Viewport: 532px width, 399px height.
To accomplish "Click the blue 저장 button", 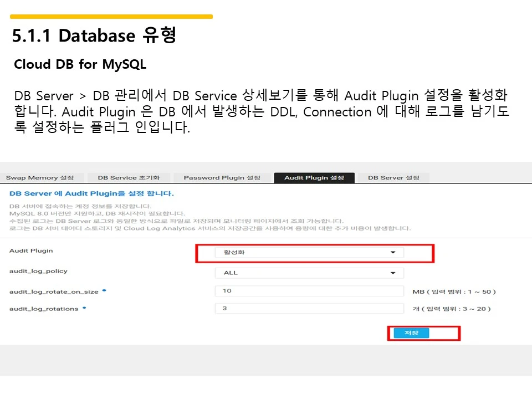I will tap(411, 333).
